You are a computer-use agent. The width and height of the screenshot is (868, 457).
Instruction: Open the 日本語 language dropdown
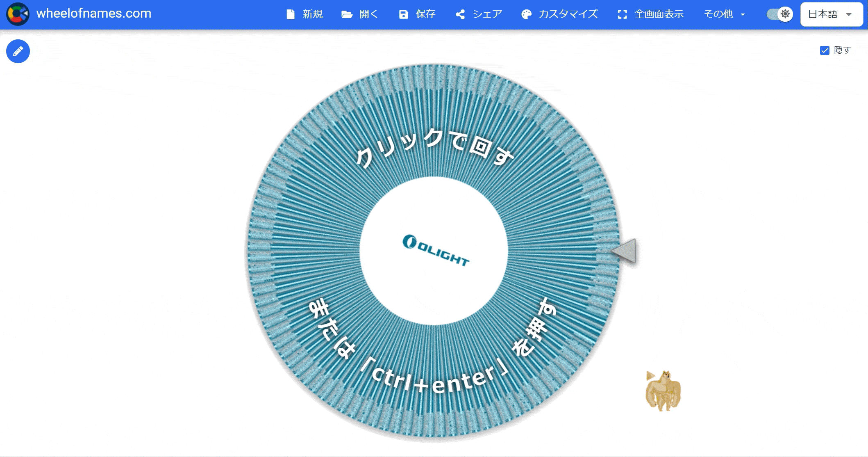(823, 14)
